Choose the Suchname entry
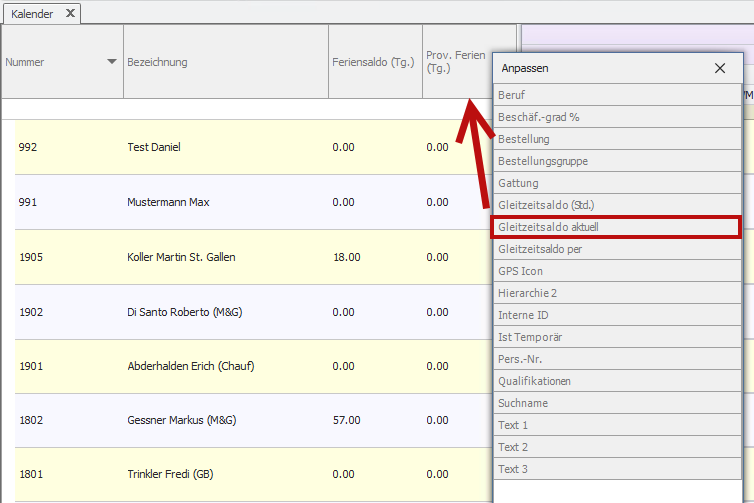The width and height of the screenshot is (754, 503). 617,403
